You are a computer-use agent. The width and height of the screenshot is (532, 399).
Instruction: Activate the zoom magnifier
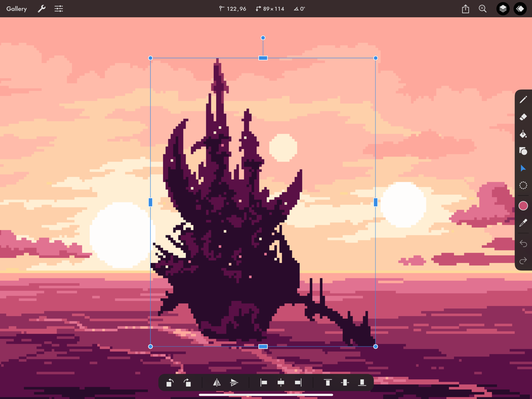482,9
